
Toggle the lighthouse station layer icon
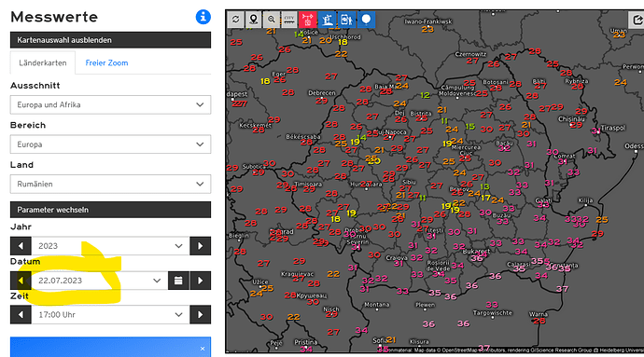click(328, 20)
